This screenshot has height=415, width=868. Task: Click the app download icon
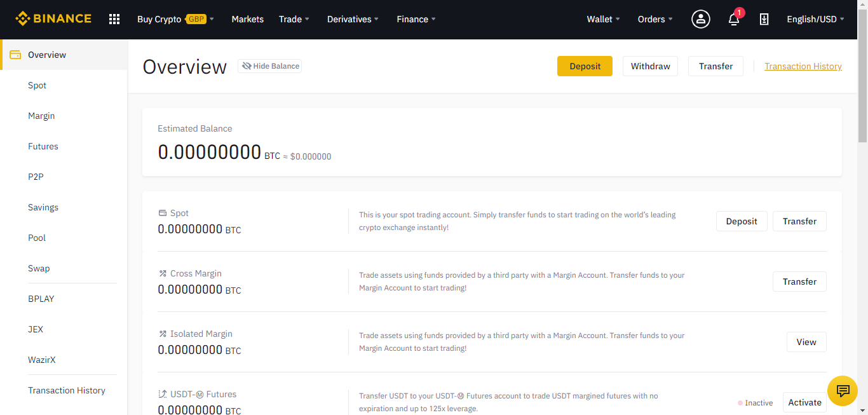[x=764, y=19]
